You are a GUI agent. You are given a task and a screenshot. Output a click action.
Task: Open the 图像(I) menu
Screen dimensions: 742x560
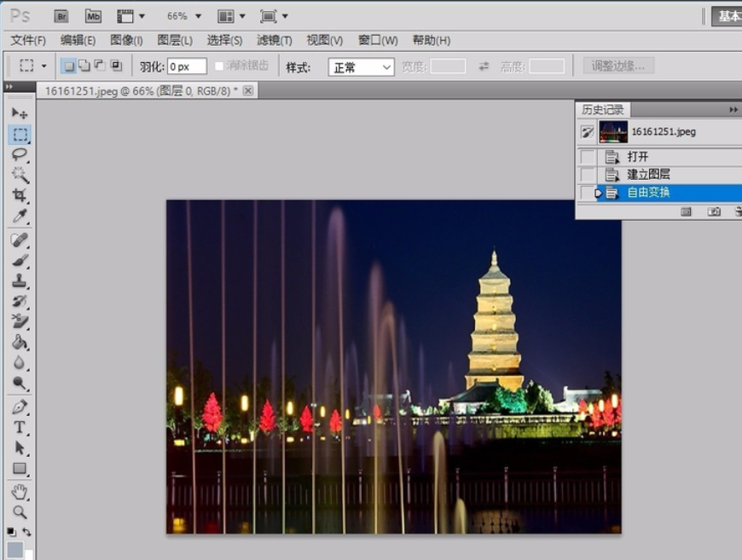(126, 40)
